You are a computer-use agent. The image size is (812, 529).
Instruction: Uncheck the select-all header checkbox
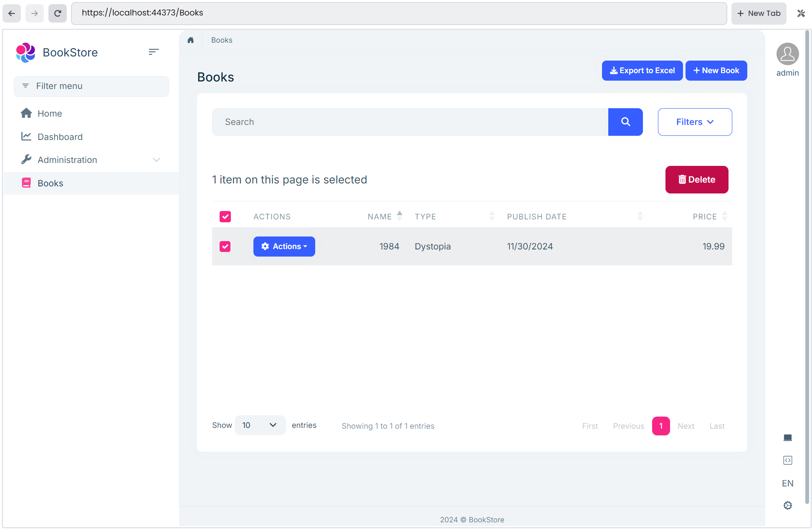click(225, 216)
